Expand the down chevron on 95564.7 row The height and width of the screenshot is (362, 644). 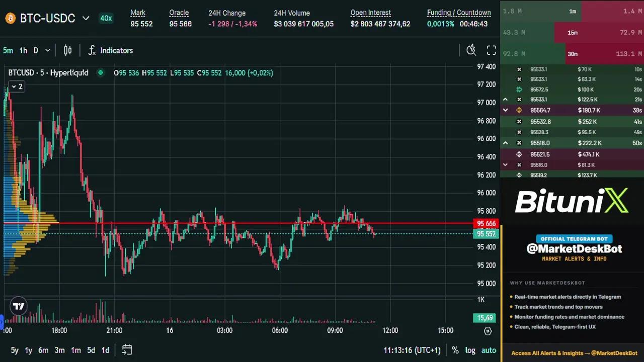click(x=505, y=110)
